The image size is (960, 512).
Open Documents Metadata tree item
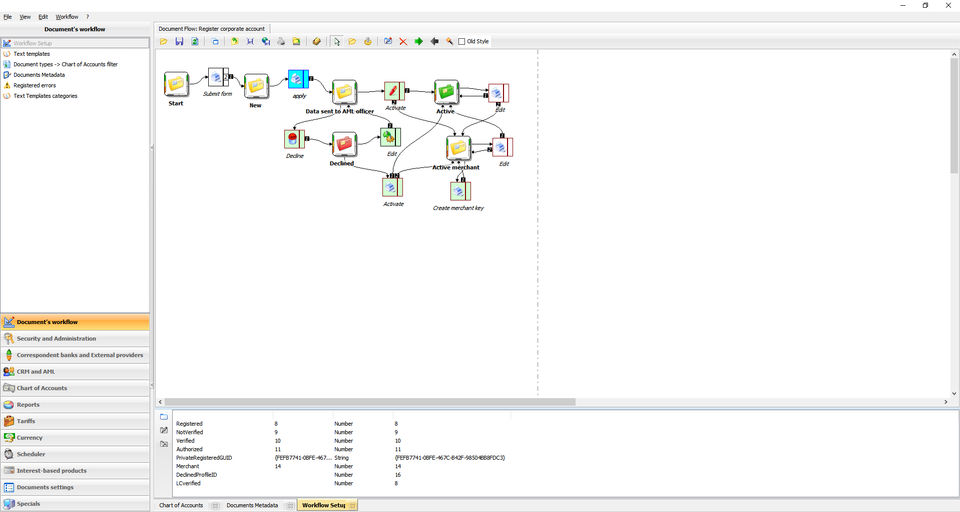click(x=39, y=75)
